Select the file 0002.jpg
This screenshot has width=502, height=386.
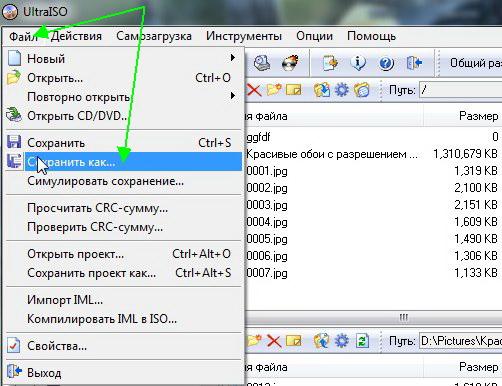(267, 188)
